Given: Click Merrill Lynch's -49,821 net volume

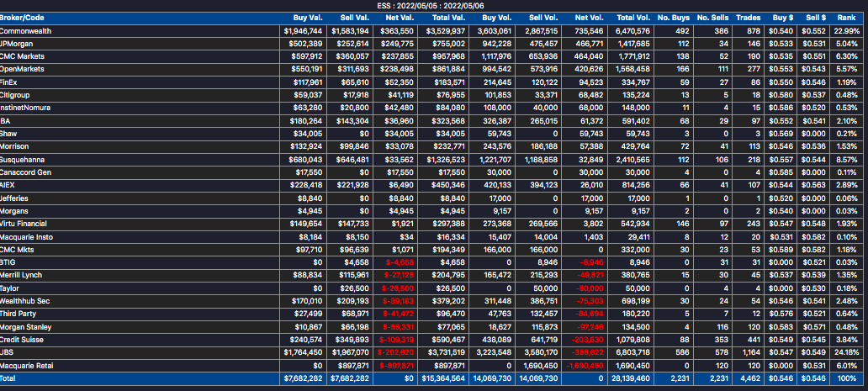Looking at the screenshot, I should tap(589, 276).
